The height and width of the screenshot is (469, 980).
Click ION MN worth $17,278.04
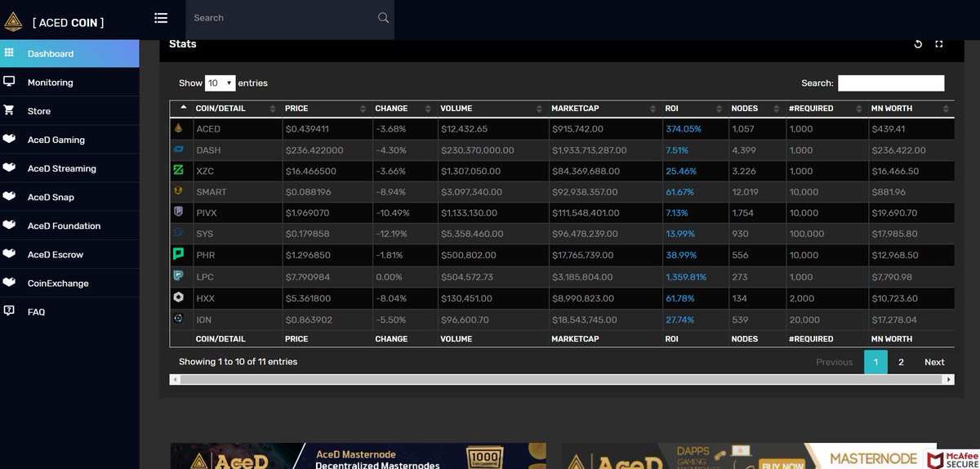coord(894,320)
